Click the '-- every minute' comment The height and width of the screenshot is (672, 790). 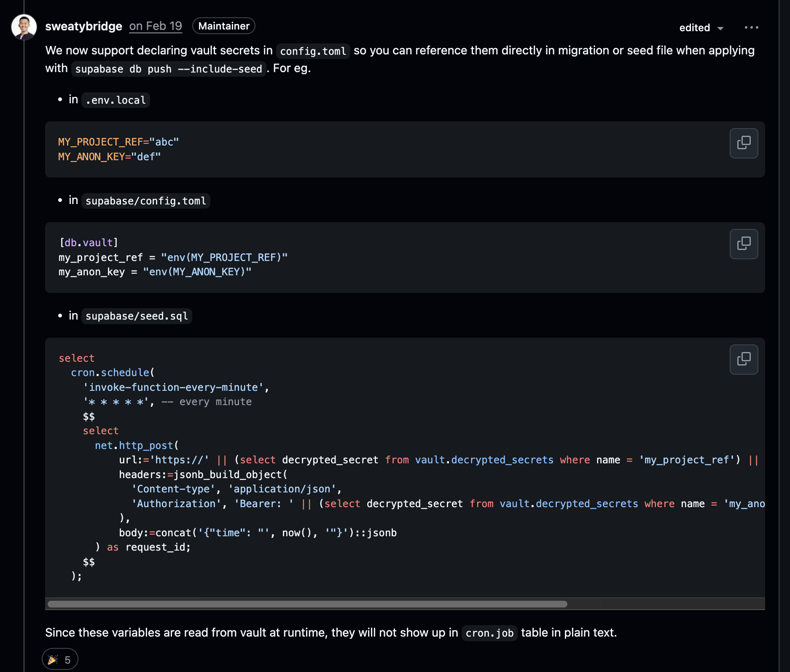point(207,402)
